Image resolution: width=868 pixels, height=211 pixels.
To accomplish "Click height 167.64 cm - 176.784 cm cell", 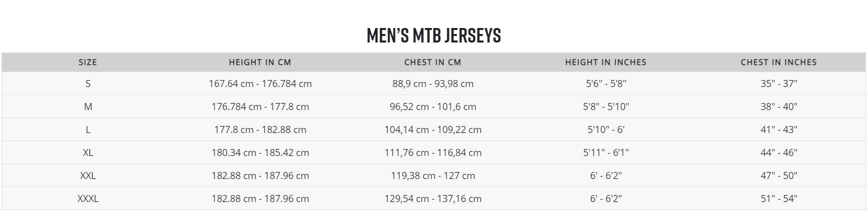I will coord(260,83).
